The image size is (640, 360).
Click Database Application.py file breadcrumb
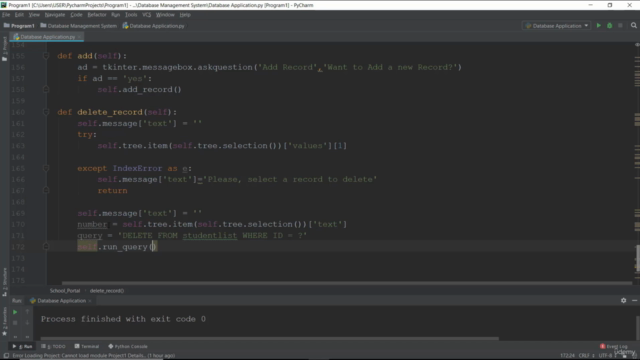point(153,26)
